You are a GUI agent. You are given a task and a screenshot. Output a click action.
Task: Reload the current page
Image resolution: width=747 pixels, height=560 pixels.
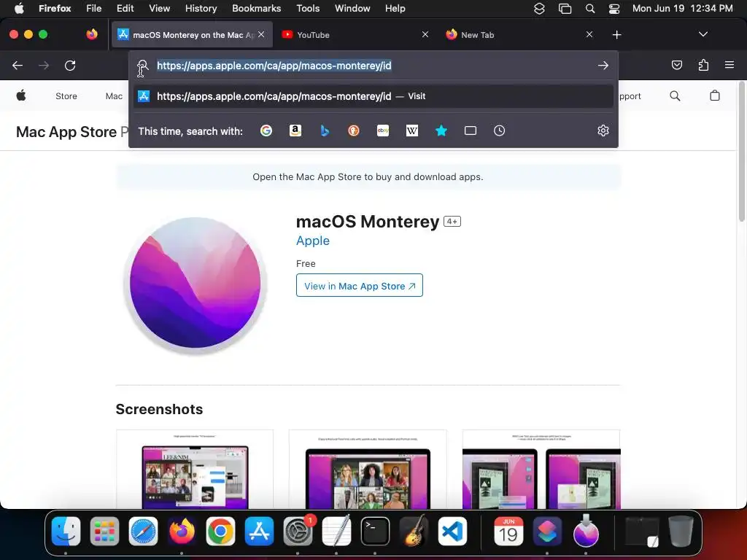coord(70,65)
